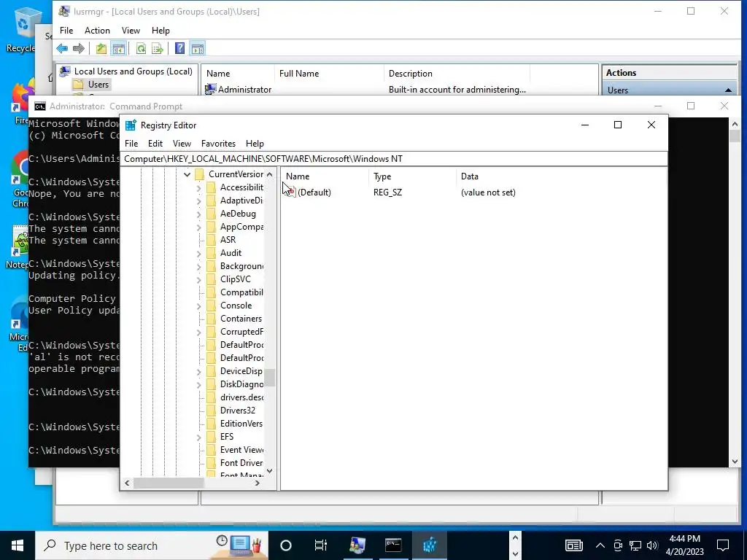Open Registry Editor Favorites menu
This screenshot has width=747, height=560.
[218, 144]
